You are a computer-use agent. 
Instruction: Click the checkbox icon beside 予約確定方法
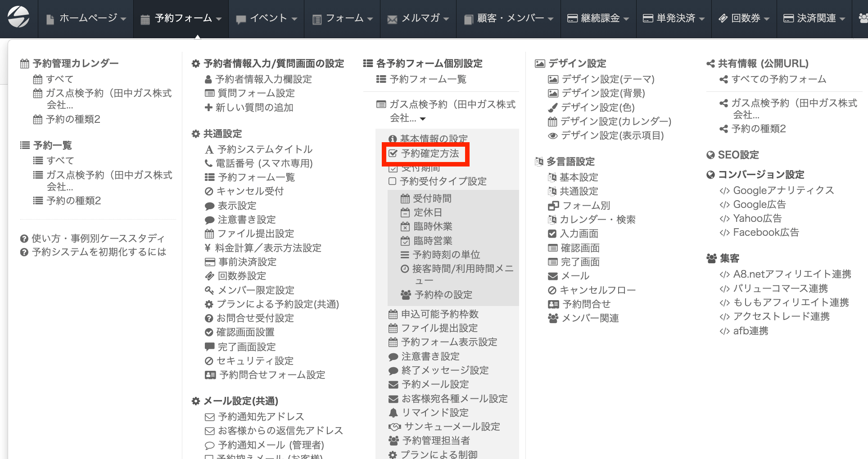click(393, 153)
